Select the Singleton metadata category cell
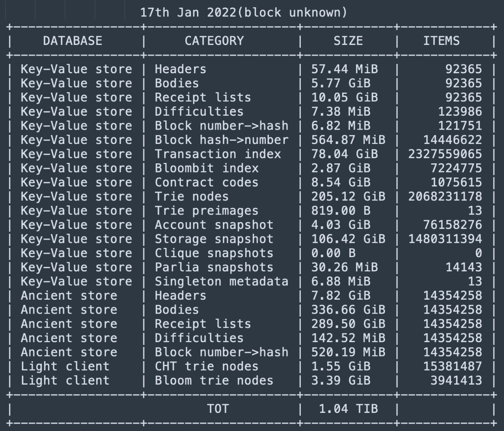504x431 pixels. point(221,282)
